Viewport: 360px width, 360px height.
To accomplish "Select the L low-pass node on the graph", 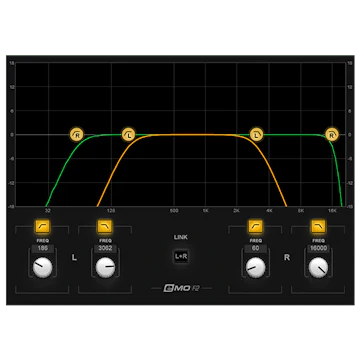I will tap(257, 135).
